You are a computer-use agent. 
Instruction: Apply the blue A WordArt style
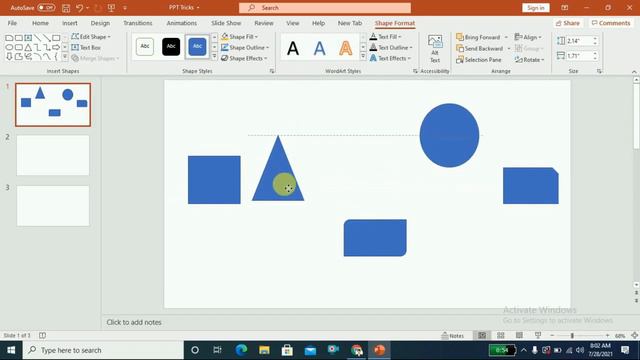[x=319, y=48]
